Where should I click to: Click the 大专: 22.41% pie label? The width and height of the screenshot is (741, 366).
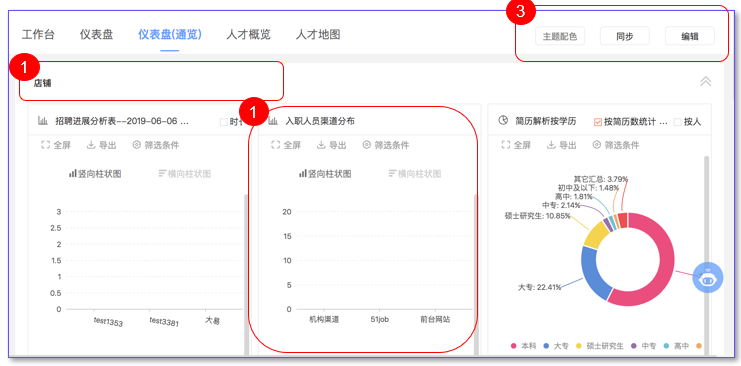coord(539,287)
